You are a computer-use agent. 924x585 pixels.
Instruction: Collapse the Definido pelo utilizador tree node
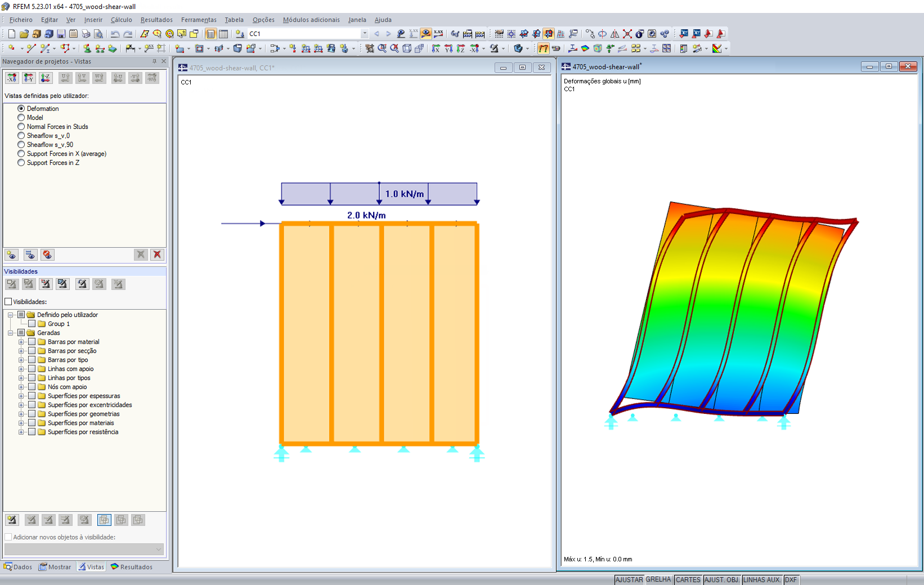pos(11,315)
